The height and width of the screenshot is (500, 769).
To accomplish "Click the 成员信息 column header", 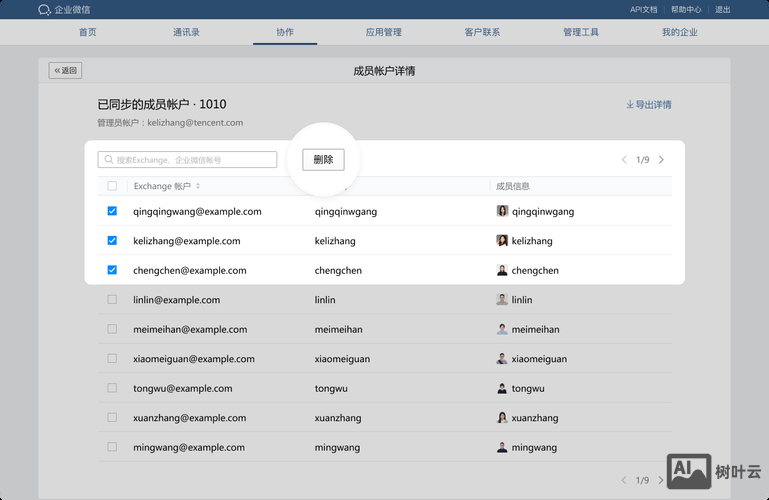I will [513, 186].
